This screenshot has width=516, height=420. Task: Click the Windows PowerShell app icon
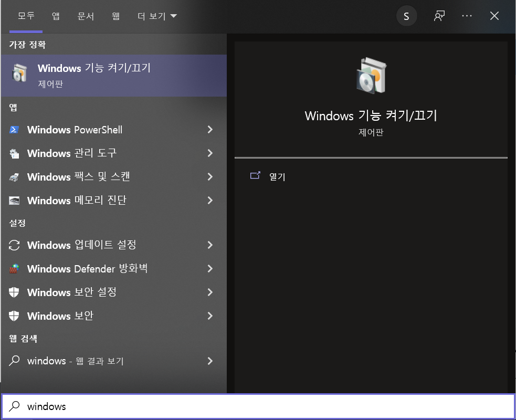[14, 130]
